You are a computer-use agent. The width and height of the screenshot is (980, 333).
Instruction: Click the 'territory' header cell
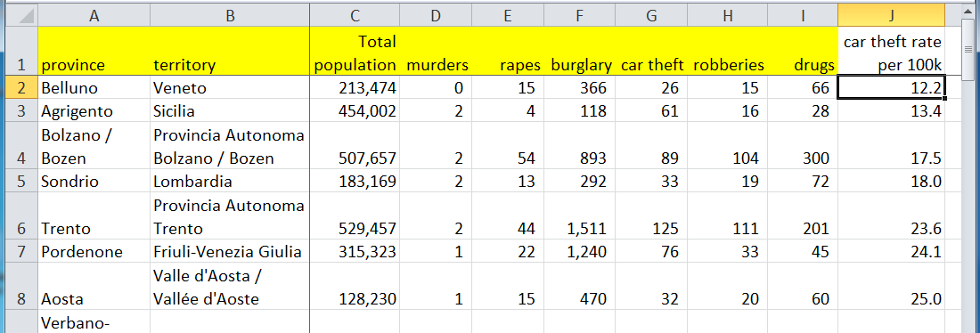(x=230, y=52)
